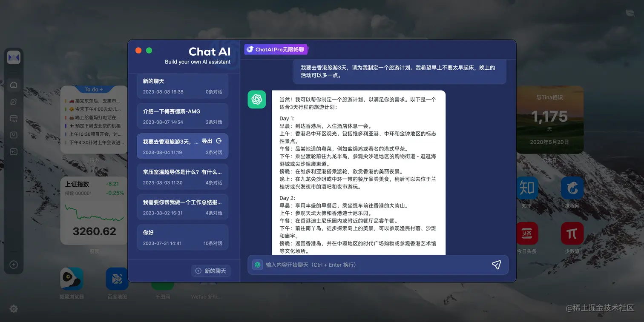Click the To do + widget header

94,89
